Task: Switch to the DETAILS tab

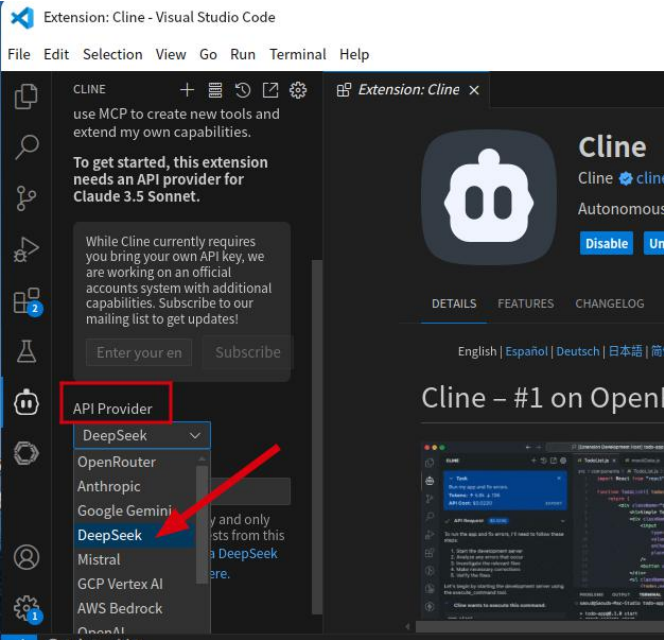Action: tap(454, 304)
